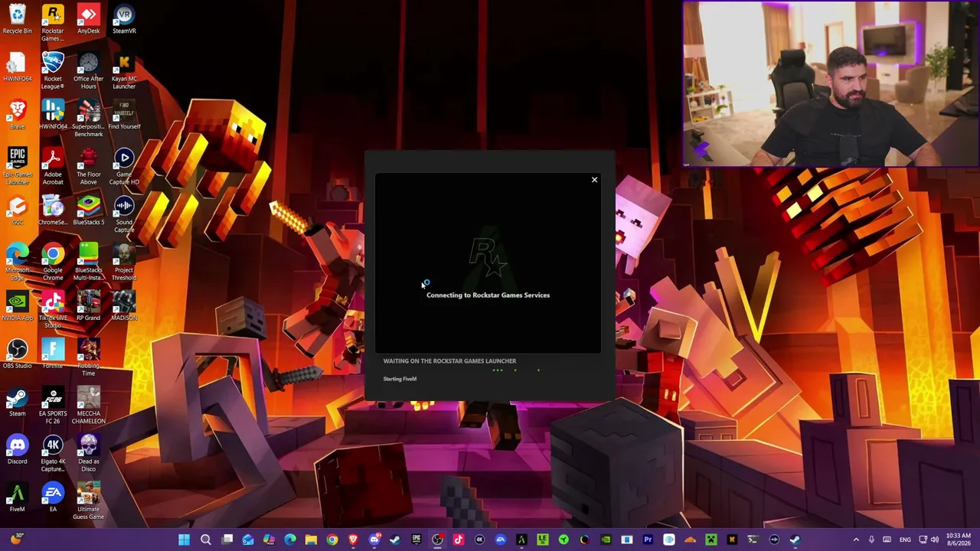The image size is (980, 551).
Task: Open OBS Studio from the taskbar
Action: click(x=437, y=540)
